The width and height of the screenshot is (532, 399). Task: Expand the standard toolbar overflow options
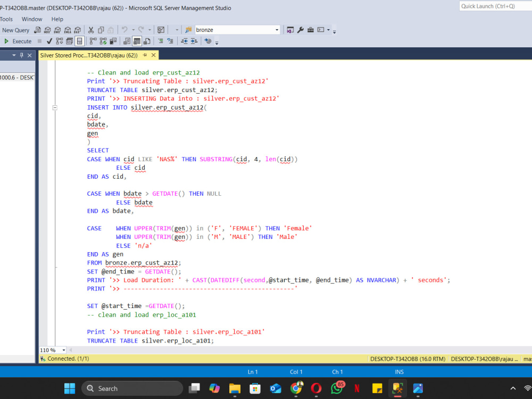pyautogui.click(x=334, y=31)
